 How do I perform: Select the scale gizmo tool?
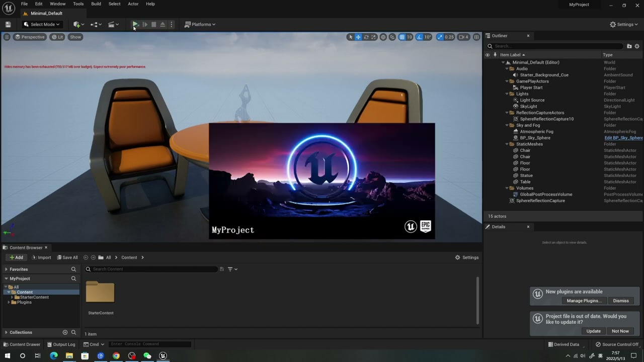(374, 37)
